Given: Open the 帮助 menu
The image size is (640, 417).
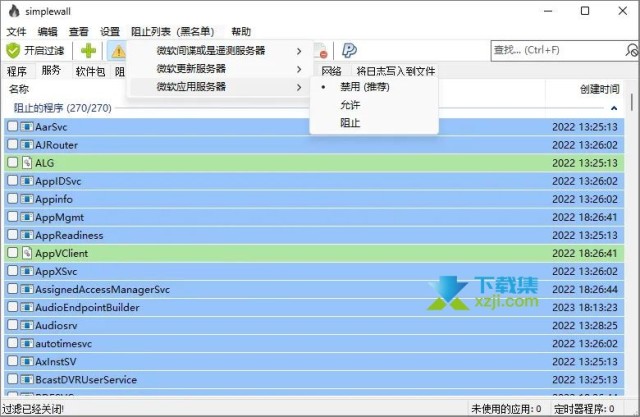Looking at the screenshot, I should click(241, 31).
